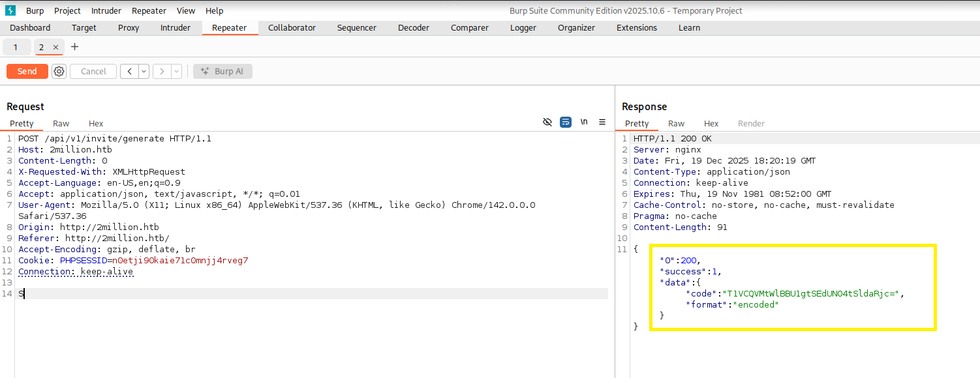Toggle hidden request parameters eye icon
The height and width of the screenshot is (378, 980).
click(547, 123)
